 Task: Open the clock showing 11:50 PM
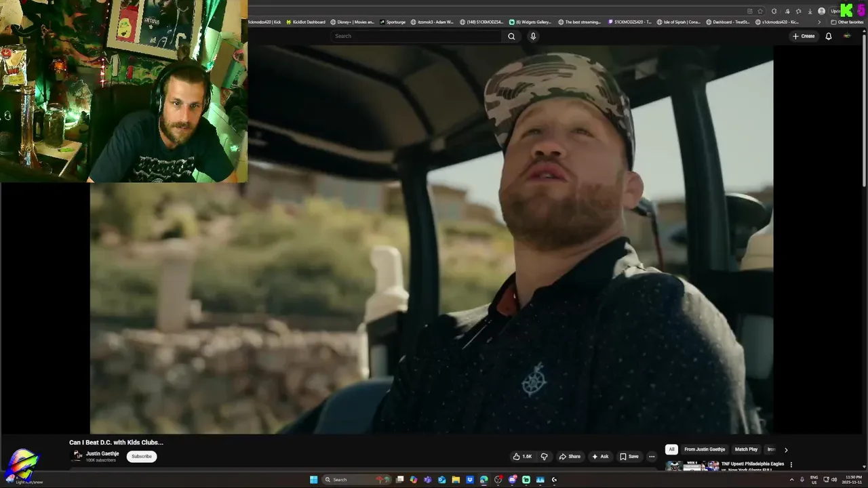[853, 479]
